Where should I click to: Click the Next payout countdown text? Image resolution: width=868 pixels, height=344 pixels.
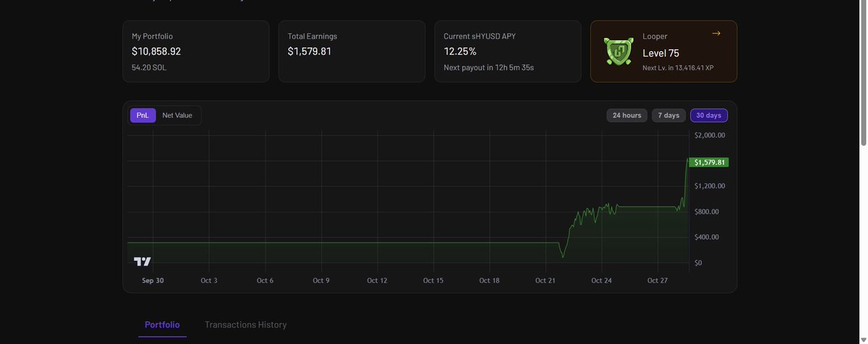489,67
